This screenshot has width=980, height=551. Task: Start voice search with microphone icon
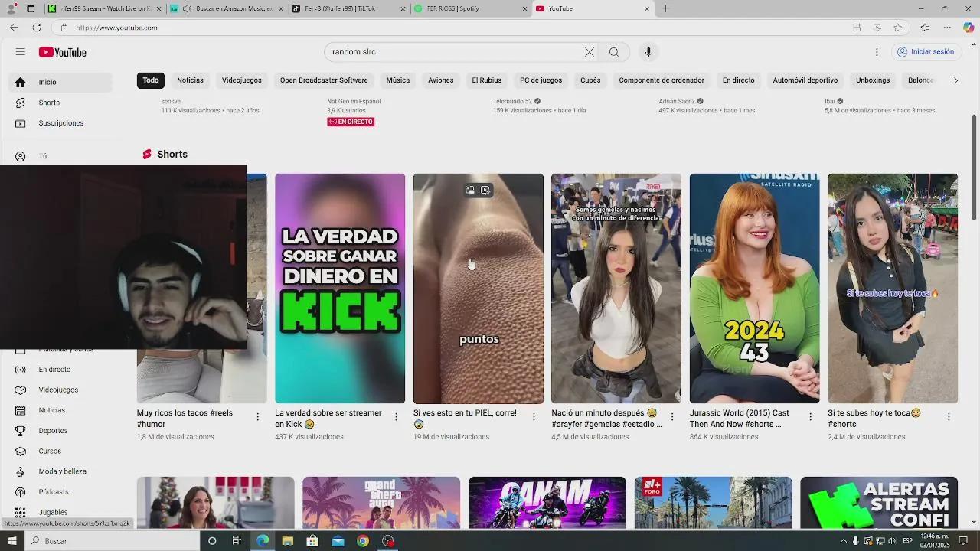648,52
